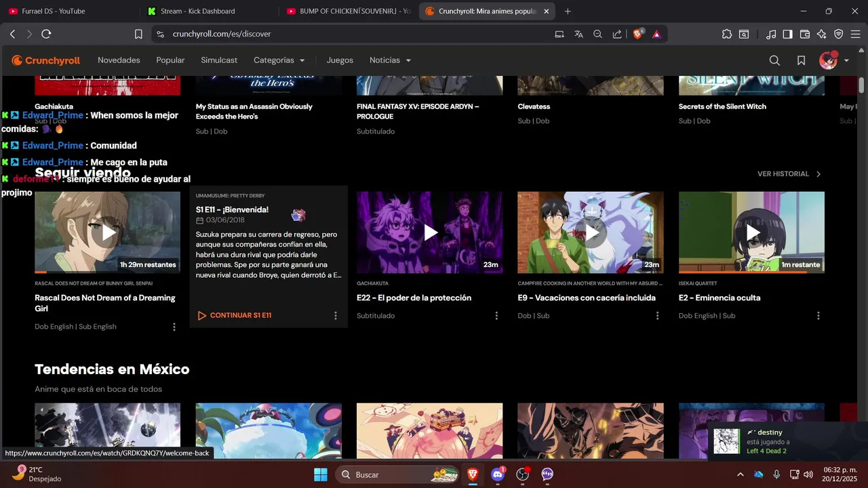
Task: Click the address bar URL
Action: (x=222, y=34)
